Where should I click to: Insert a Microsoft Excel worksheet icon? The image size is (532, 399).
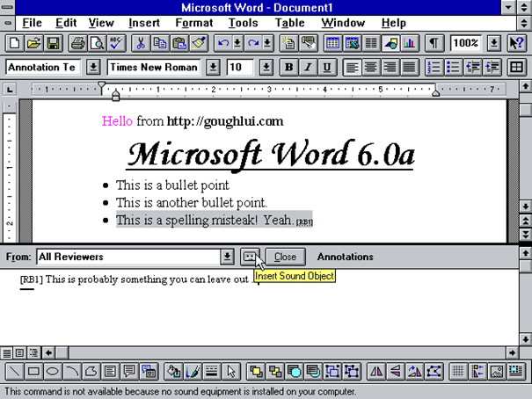click(352, 43)
